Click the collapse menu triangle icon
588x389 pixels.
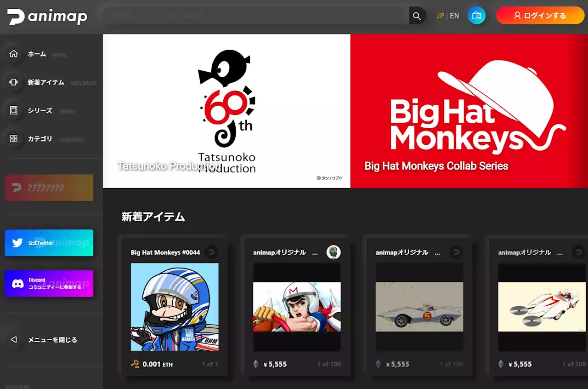pos(14,340)
